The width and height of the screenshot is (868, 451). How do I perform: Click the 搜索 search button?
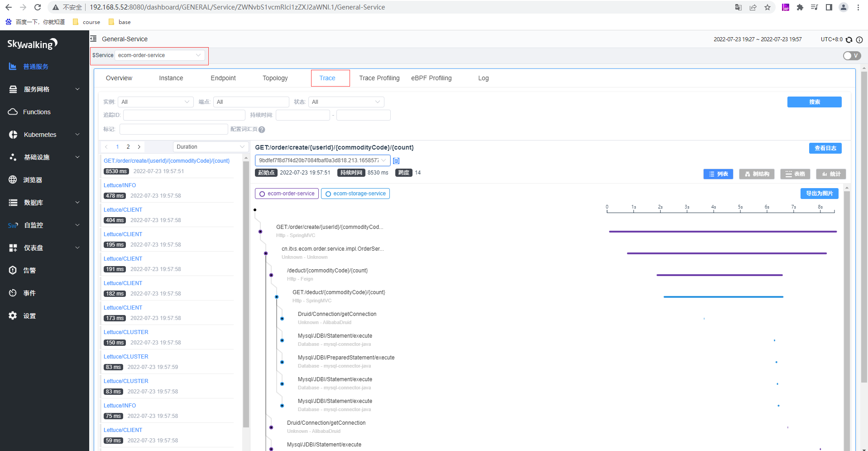(x=814, y=102)
